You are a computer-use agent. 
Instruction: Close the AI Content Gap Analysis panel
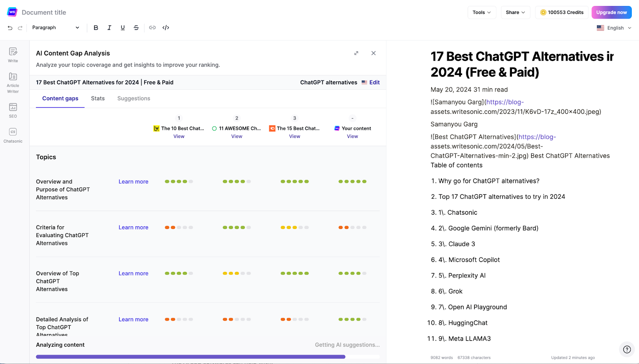373,53
